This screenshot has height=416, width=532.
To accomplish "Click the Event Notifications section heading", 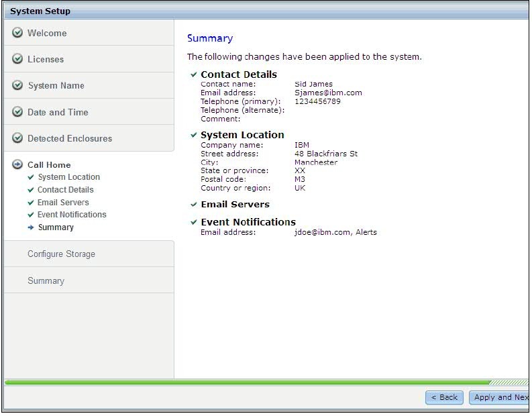I will click(x=248, y=222).
